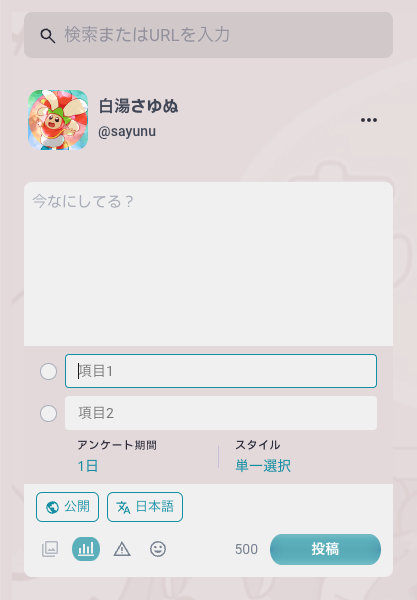Image resolution: width=417 pixels, height=600 pixels.
Task: Open the three-dot account menu
Action: [x=369, y=120]
